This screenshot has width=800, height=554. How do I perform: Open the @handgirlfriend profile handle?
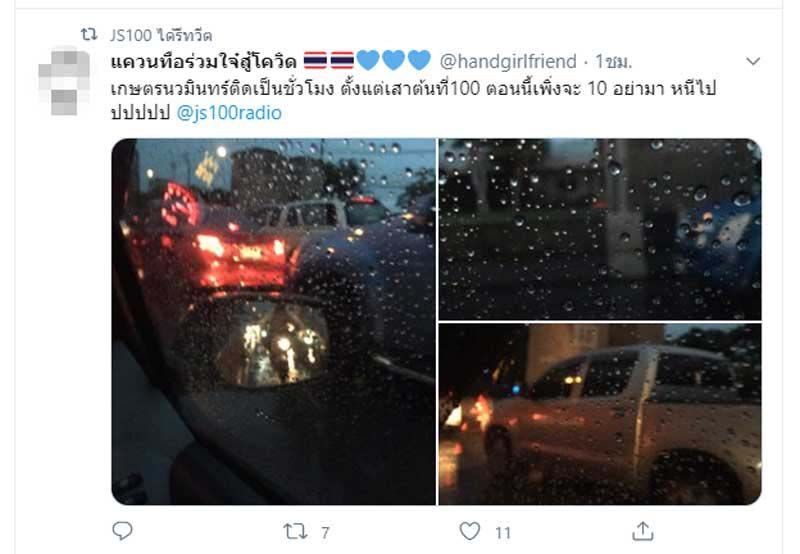(x=508, y=61)
